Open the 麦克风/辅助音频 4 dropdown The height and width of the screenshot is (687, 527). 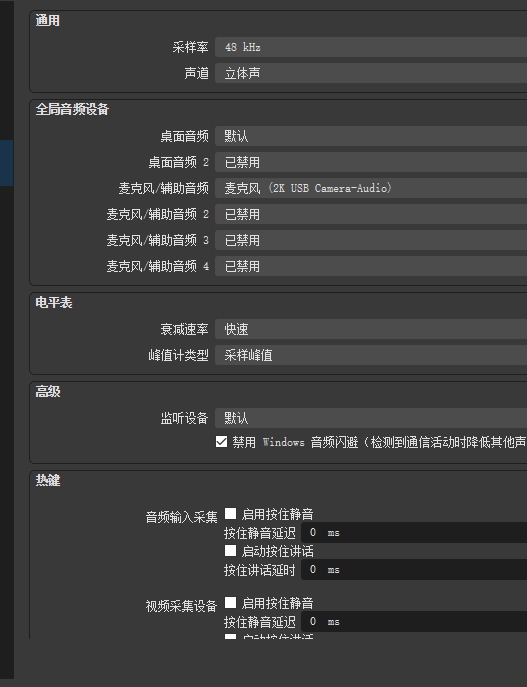click(371, 266)
